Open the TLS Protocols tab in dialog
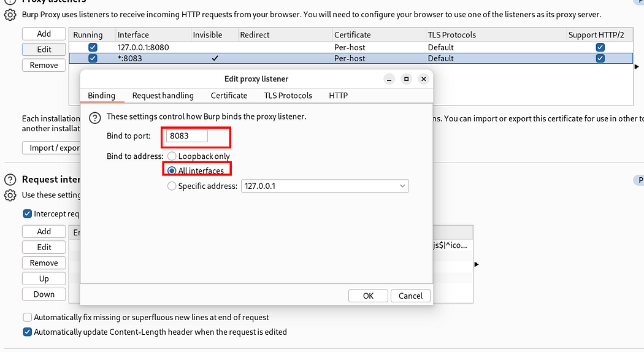 tap(288, 95)
